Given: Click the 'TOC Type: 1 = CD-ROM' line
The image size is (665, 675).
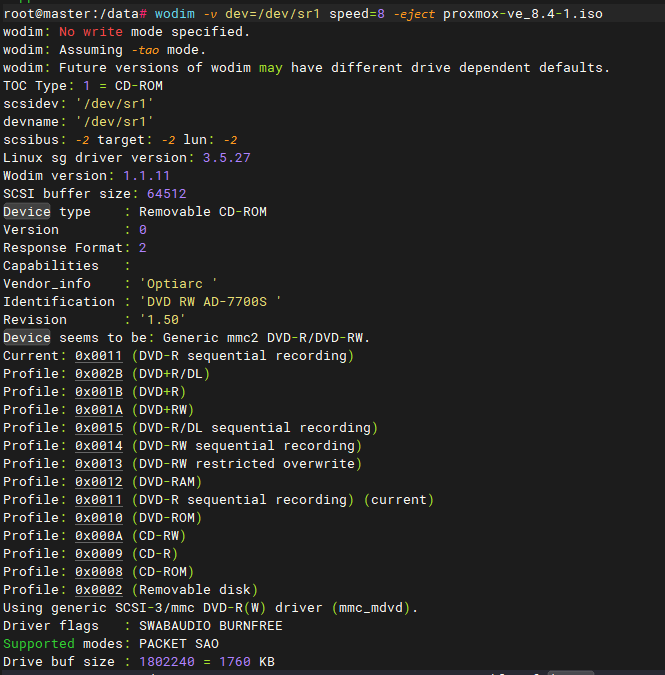Looking at the screenshot, I should pyautogui.click(x=83, y=86).
